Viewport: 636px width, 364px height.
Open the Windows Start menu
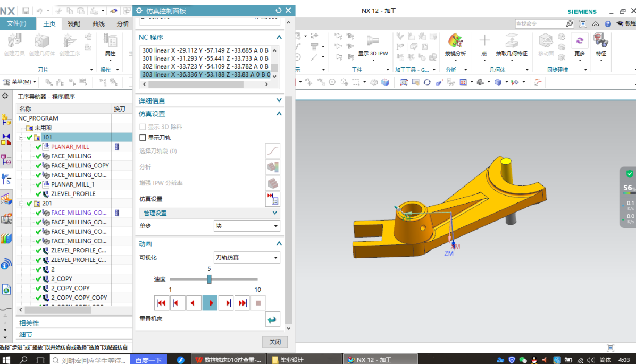pos(6,359)
